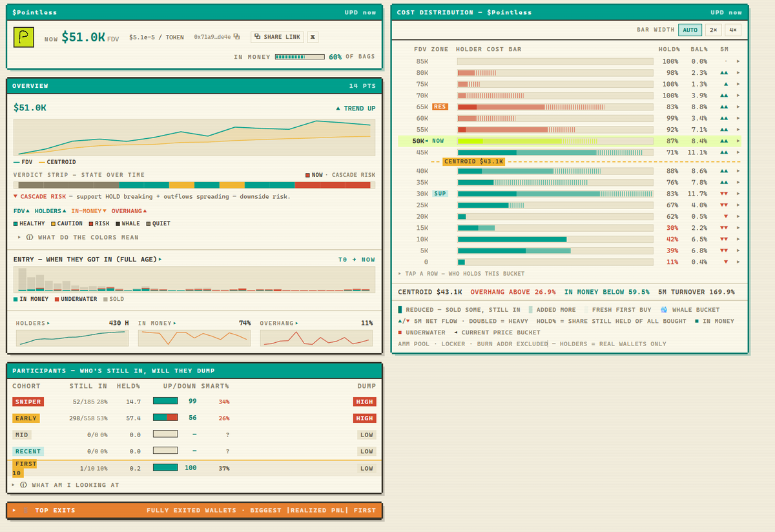Click the EARLY cohort up/down bar
775x532 pixels.
pos(165,418)
